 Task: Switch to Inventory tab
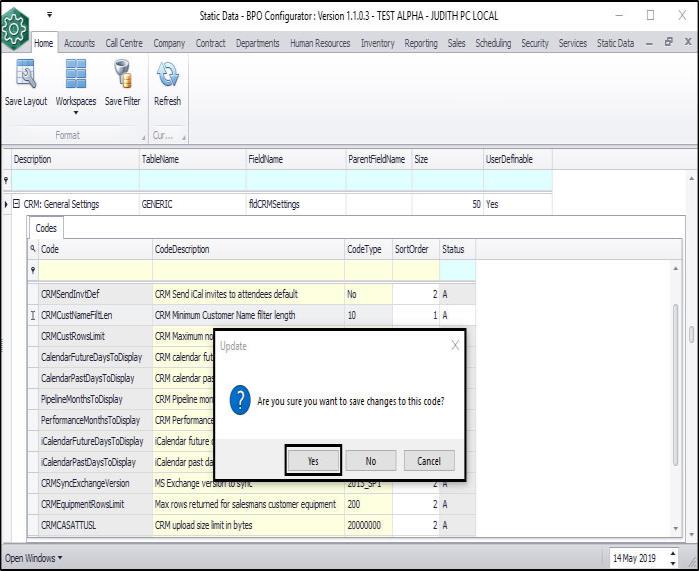(x=378, y=43)
